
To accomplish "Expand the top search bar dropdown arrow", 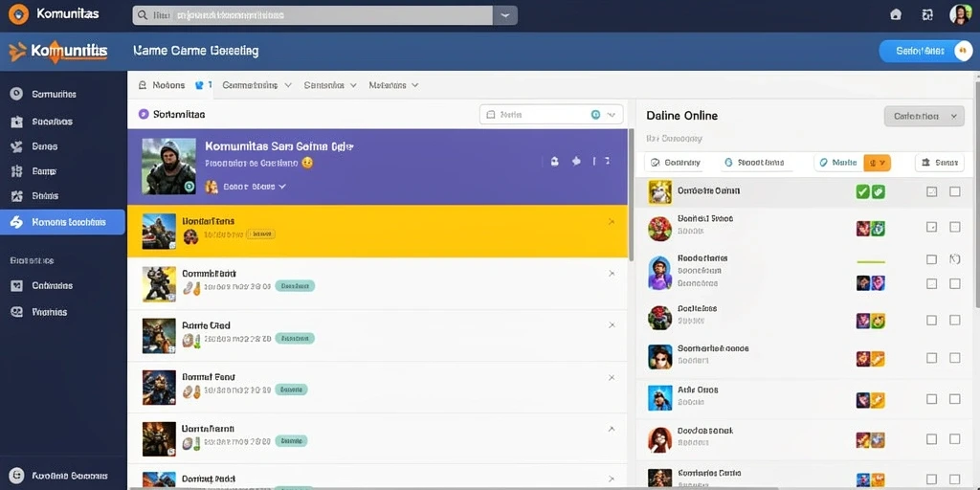I will point(505,15).
